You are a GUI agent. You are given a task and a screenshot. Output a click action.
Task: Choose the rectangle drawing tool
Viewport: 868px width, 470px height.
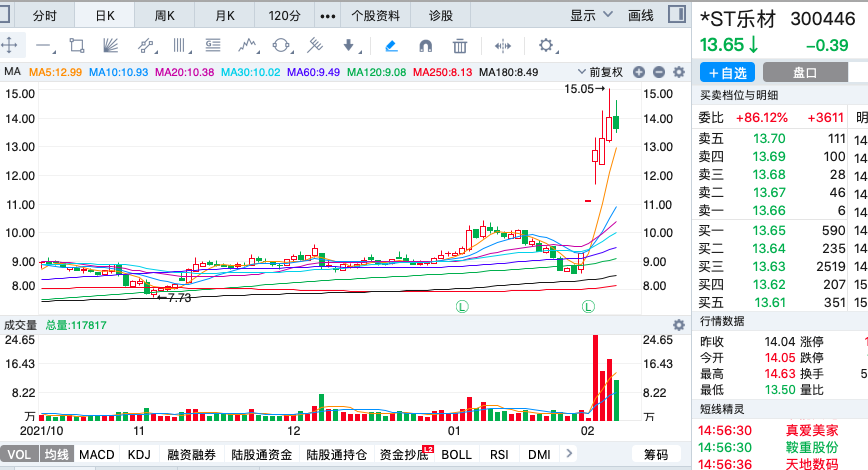[x=77, y=45]
